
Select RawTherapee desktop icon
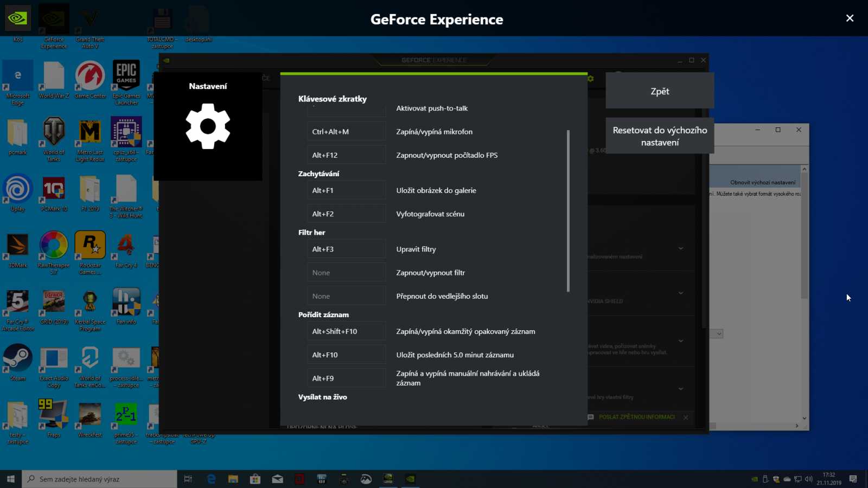pyautogui.click(x=54, y=252)
